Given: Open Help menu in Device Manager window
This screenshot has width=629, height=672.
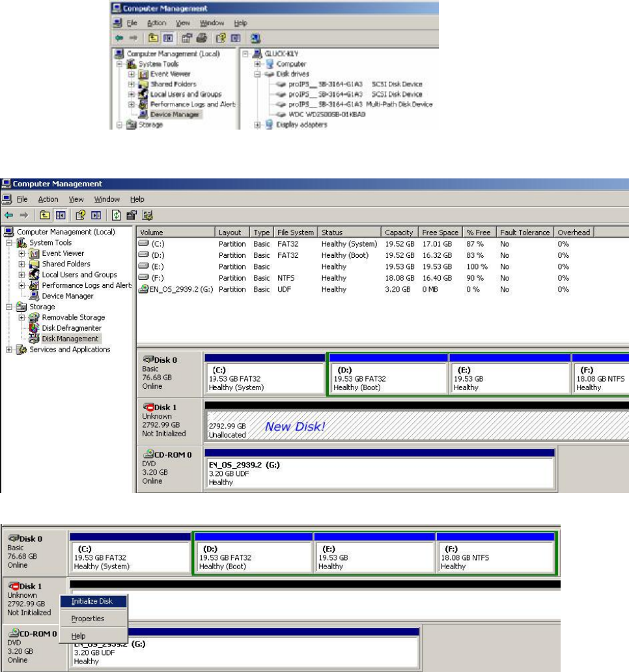Looking at the screenshot, I should tap(240, 23).
